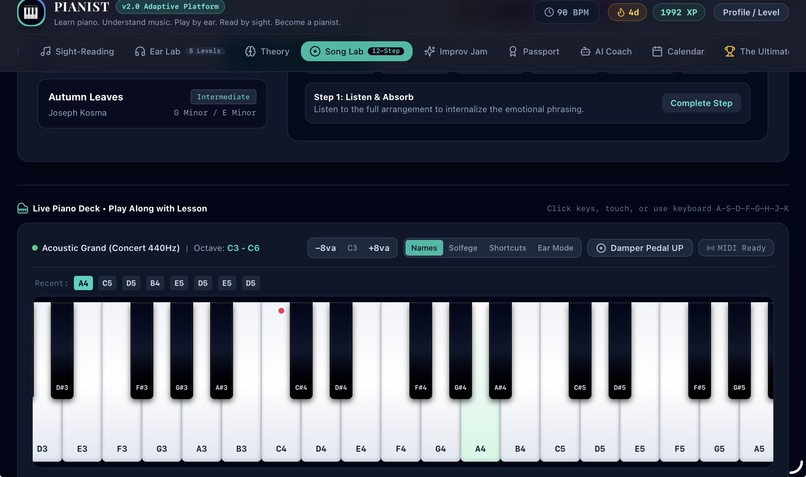Click the headphones icon of Ear Lab

point(140,51)
